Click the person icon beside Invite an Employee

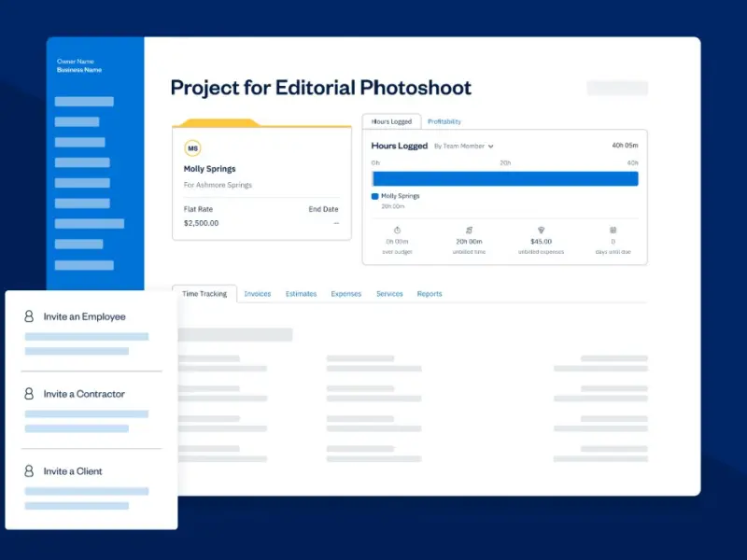[x=30, y=316]
